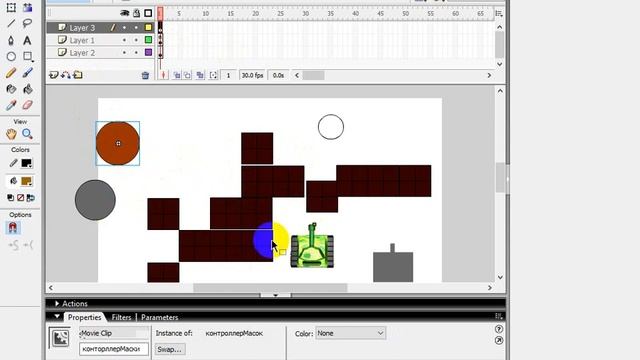Select the Line tool

(11, 23)
